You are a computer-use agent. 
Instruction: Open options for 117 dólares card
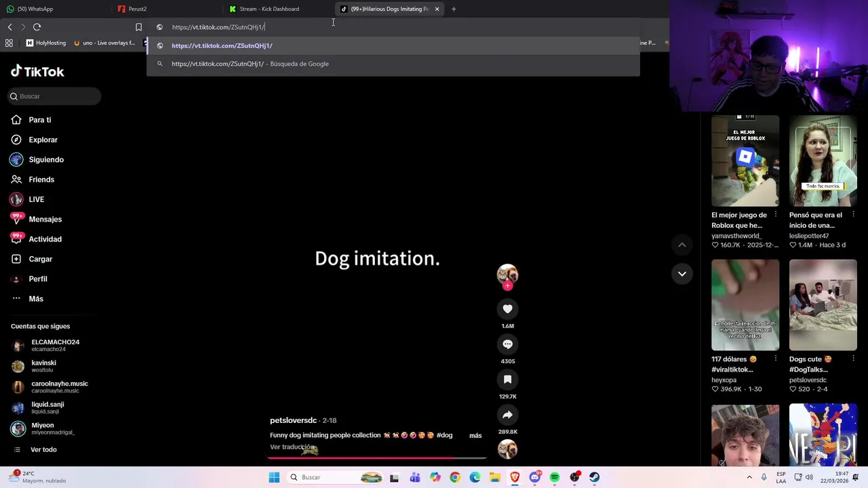click(776, 359)
